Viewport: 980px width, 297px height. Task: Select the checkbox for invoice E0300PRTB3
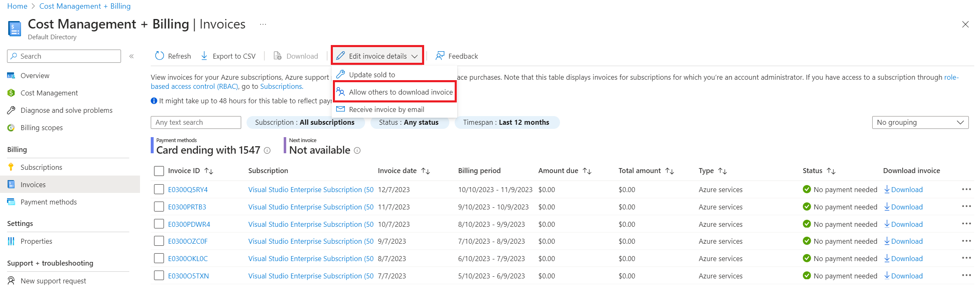(x=159, y=207)
